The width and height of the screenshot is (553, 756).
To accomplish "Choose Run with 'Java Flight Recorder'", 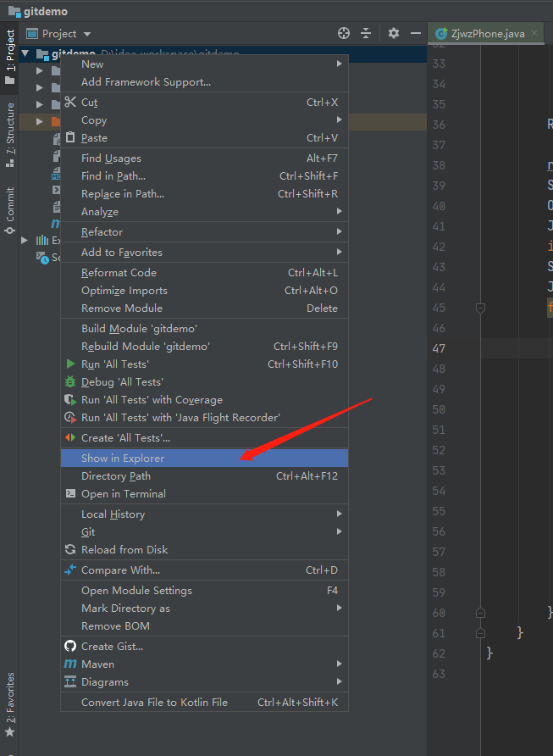I will pyautogui.click(x=204, y=418).
